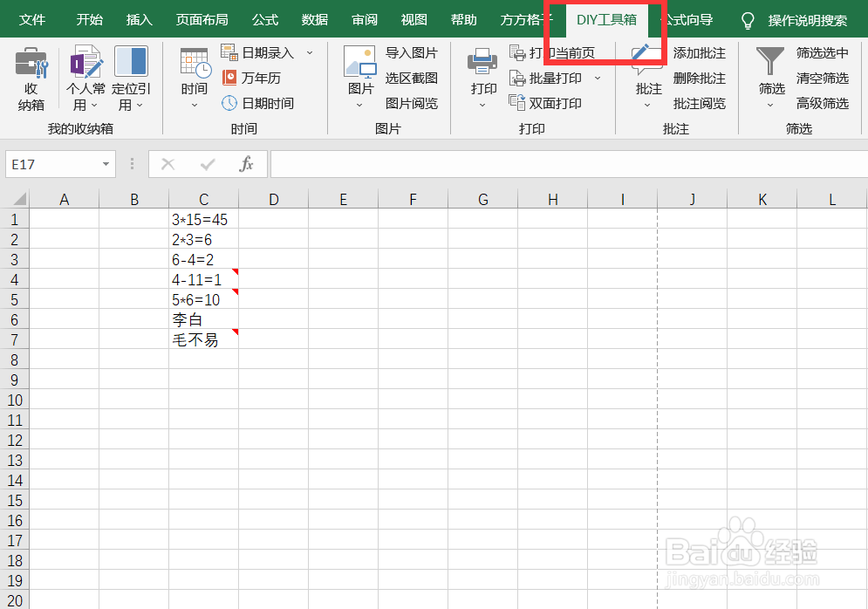Select row 7 header
Viewport: 868px width, 609px height.
[x=14, y=339]
